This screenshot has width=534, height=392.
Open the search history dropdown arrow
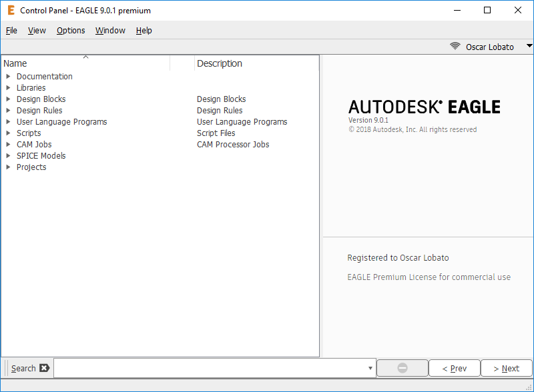(370, 368)
